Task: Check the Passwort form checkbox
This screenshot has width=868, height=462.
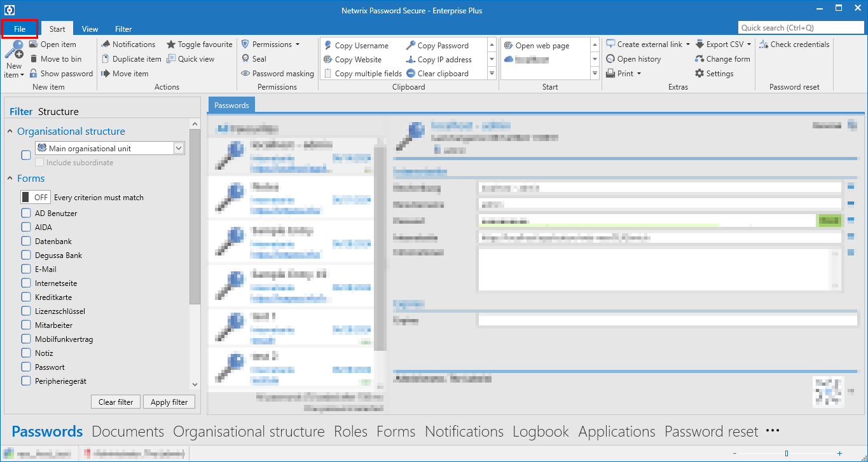Action: [x=26, y=367]
